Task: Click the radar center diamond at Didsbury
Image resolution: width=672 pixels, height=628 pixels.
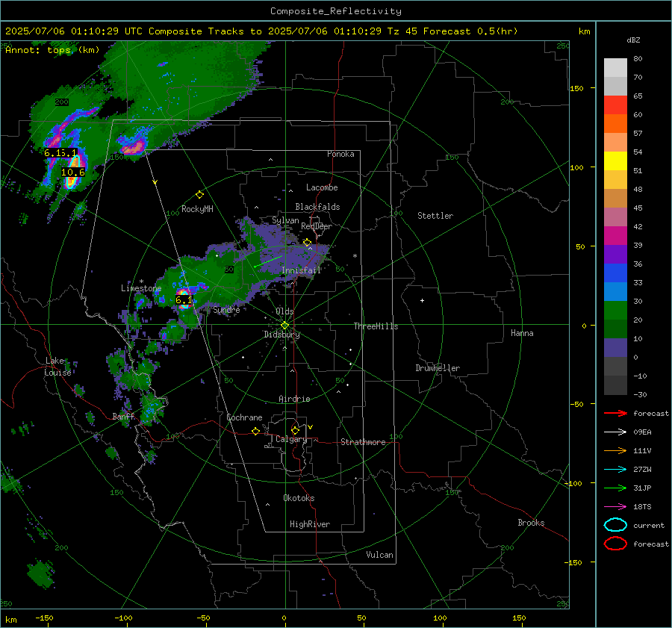Action: coord(284,325)
